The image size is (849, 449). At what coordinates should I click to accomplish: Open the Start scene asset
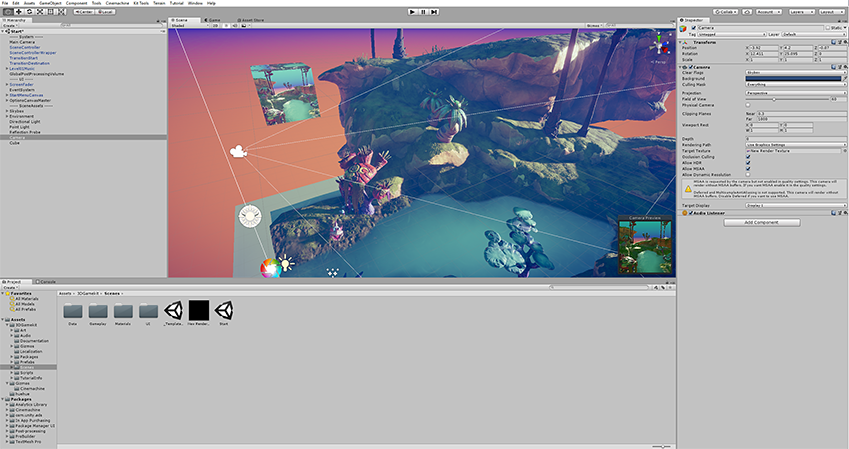tap(223, 310)
